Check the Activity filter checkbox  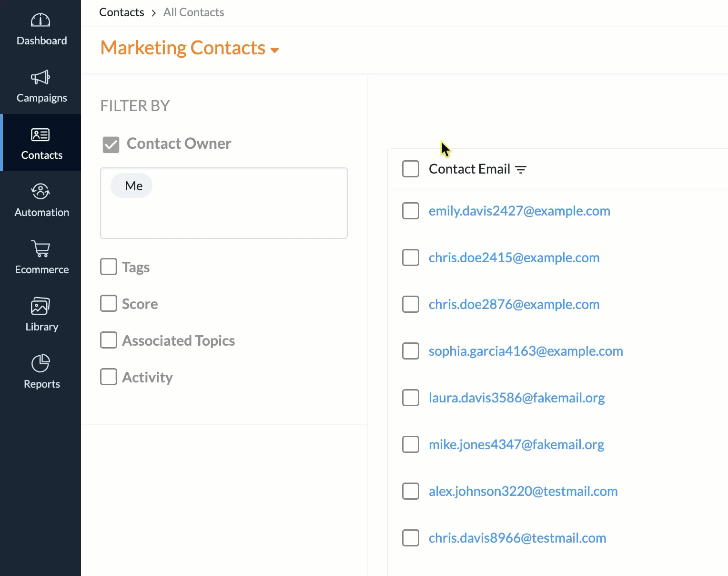(109, 377)
